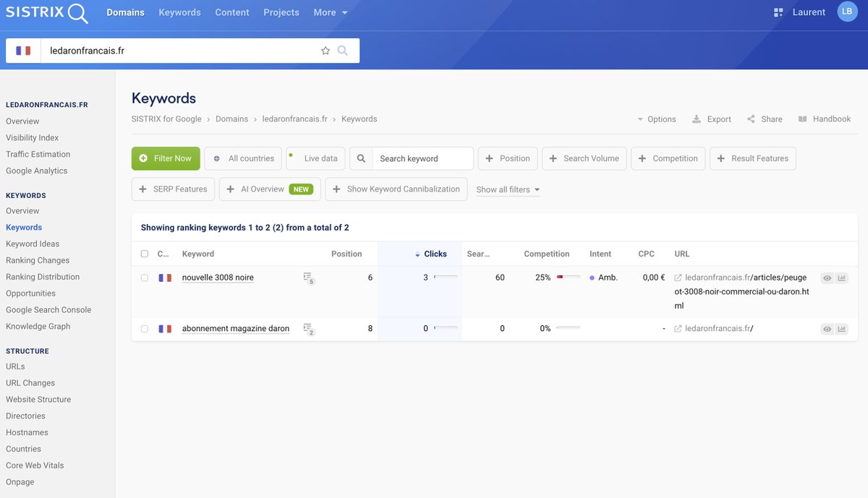Click the Amb. intent label
Screen dimensions: 868x498
coord(608,278)
